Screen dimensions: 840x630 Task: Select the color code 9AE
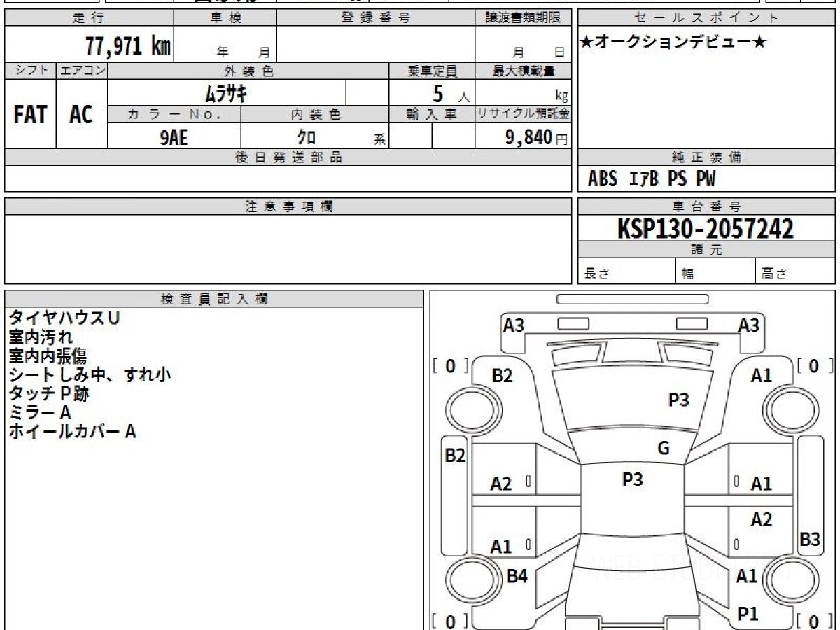point(174,137)
